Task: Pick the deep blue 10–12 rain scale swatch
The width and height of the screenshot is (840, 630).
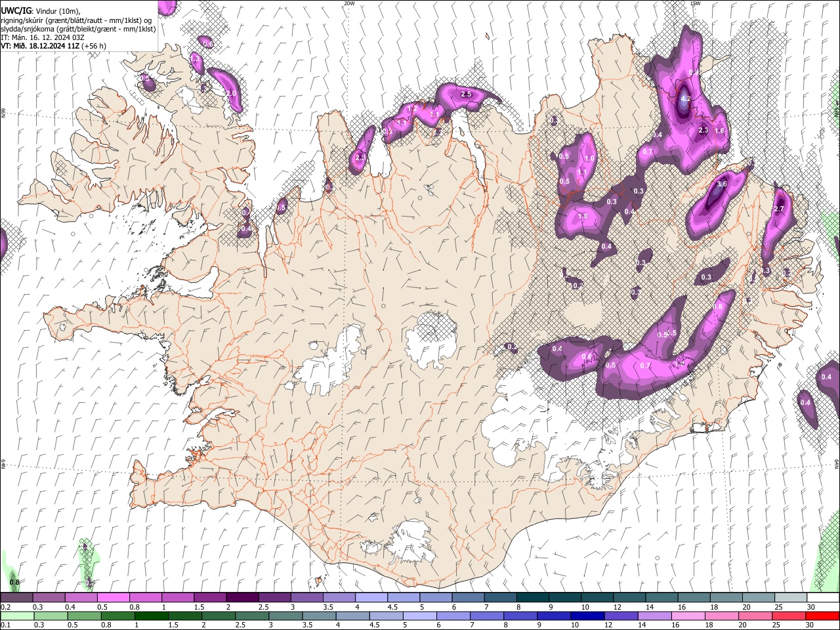Action: tap(586, 616)
